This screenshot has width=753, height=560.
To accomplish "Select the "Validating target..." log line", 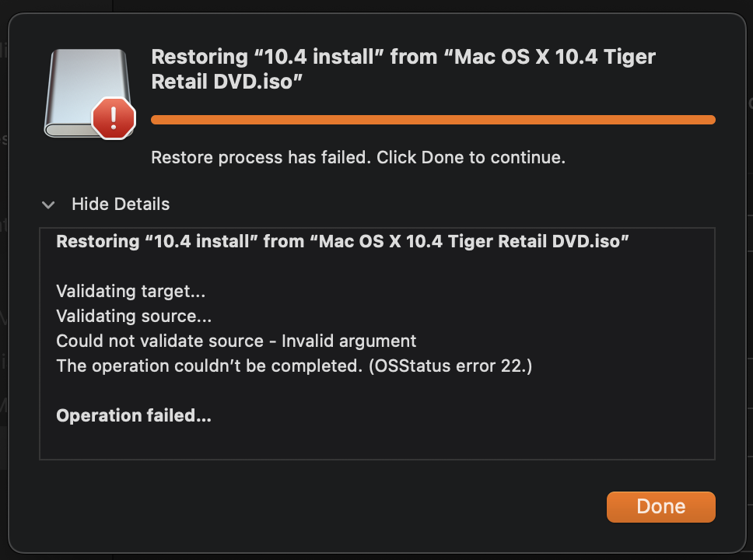I will pos(131,291).
